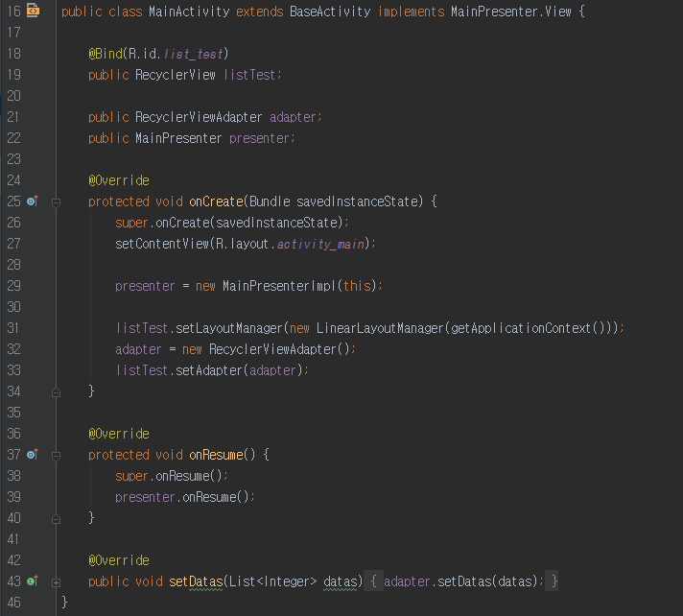Collapse onCreate at its closing fold marker line 34
683x616 pixels.
(x=56, y=392)
